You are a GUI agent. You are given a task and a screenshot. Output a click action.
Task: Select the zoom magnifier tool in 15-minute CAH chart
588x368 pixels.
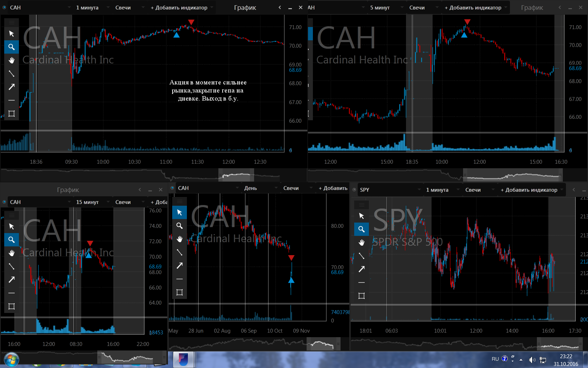point(12,240)
